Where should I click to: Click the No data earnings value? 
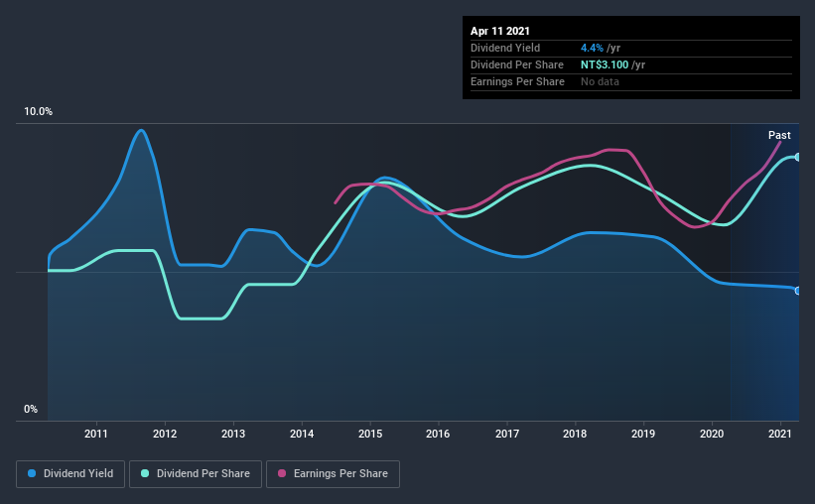tap(600, 81)
